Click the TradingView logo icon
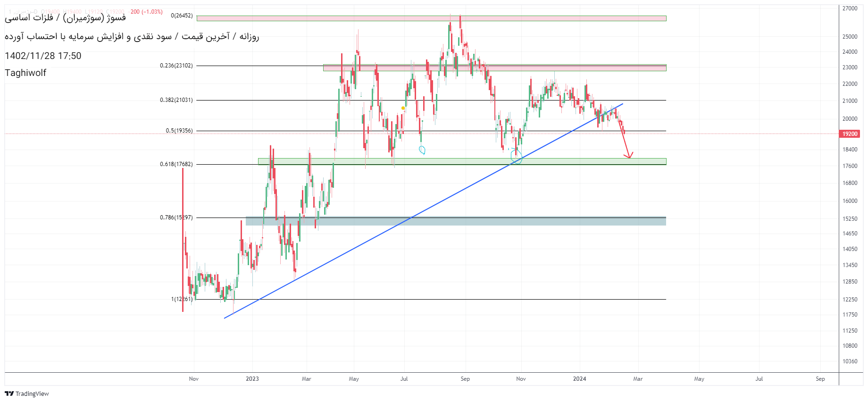Image resolution: width=868 pixels, height=402 pixels. click(x=9, y=394)
